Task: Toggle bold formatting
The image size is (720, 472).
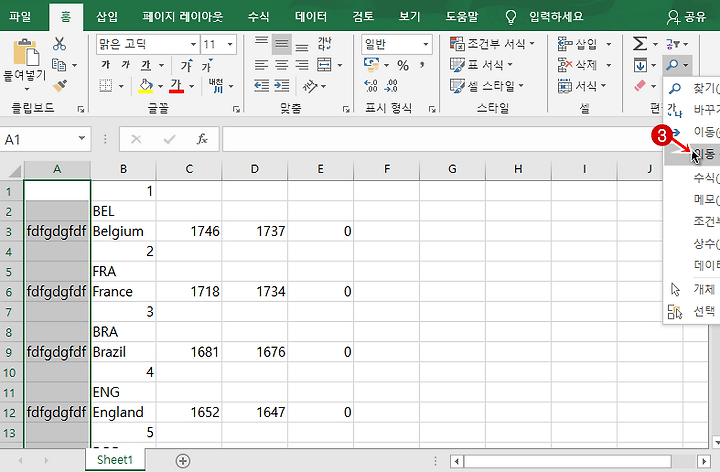Action: [106, 65]
